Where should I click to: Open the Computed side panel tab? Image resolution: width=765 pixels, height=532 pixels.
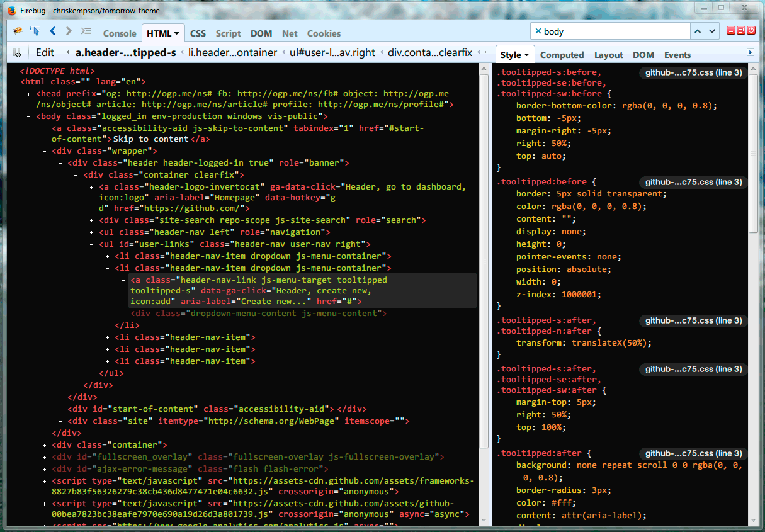[562, 55]
